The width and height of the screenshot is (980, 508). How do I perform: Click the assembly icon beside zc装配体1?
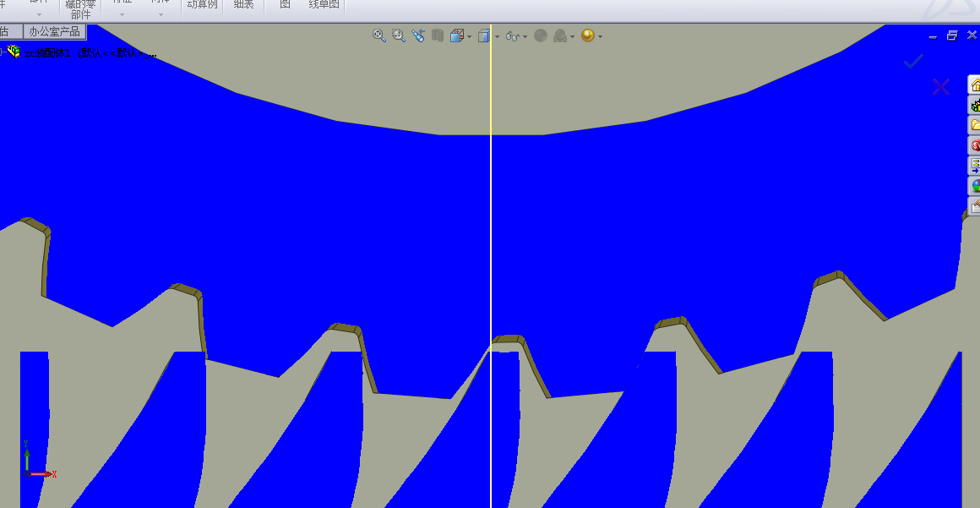click(14, 52)
